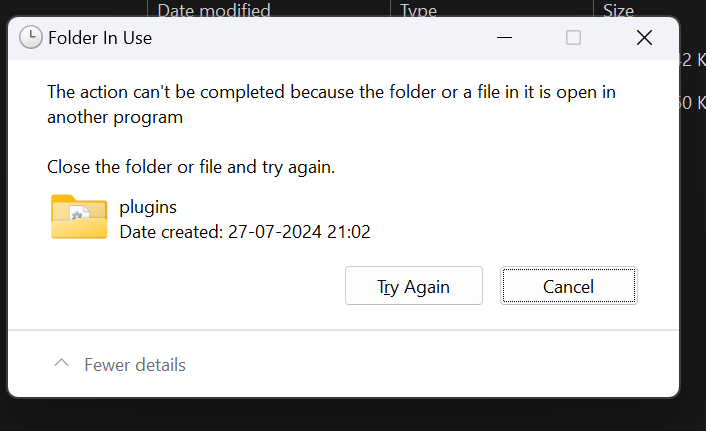Select the Size column header
Viewport: 706px width, 431px height.
(618, 11)
